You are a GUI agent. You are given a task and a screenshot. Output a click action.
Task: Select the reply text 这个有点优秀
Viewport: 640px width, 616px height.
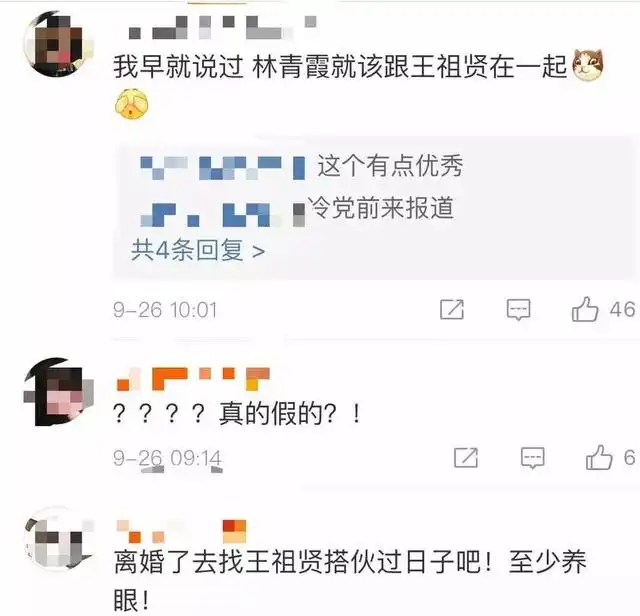(x=390, y=166)
